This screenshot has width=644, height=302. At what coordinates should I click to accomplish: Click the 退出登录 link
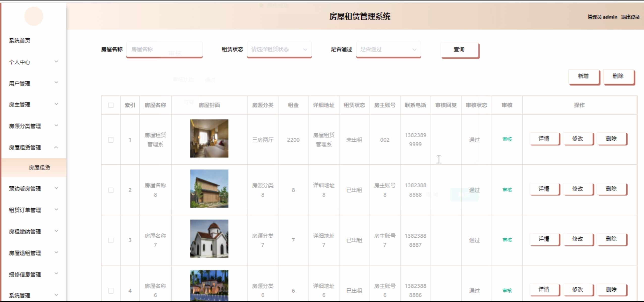coord(630,17)
